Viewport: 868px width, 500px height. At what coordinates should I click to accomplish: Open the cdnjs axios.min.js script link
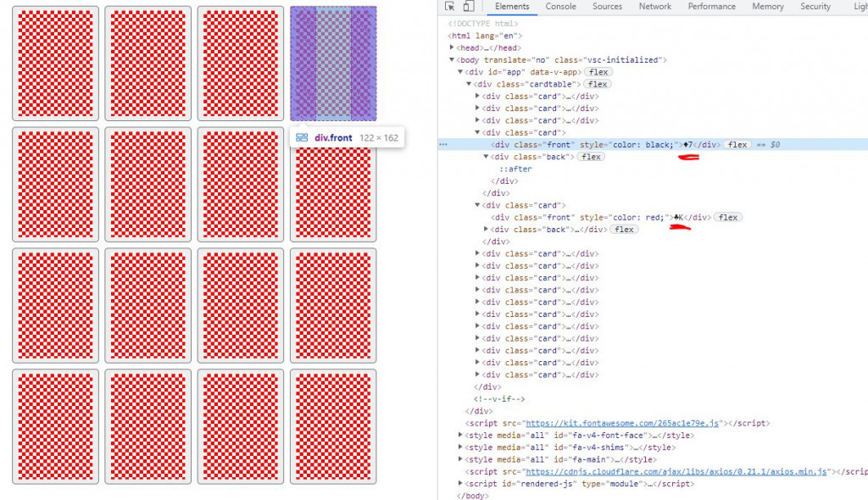[x=676, y=472]
